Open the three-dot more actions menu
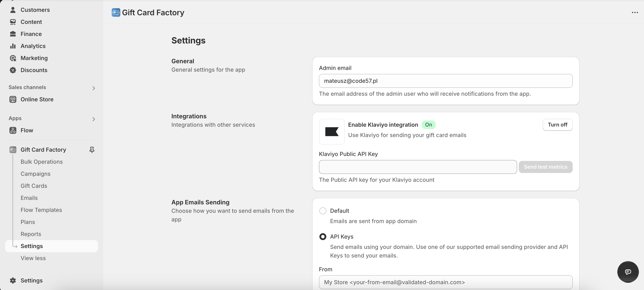The height and width of the screenshot is (290, 644). click(635, 12)
